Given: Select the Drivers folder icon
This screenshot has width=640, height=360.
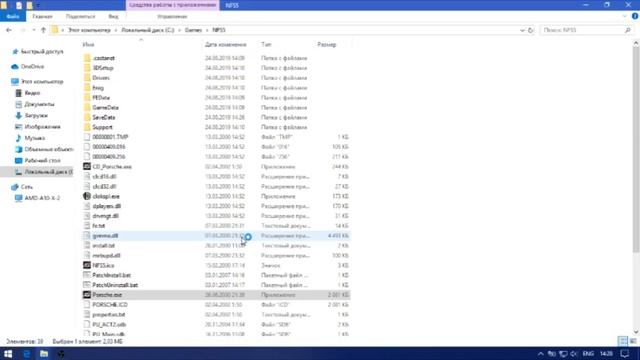Looking at the screenshot, I should (87, 78).
